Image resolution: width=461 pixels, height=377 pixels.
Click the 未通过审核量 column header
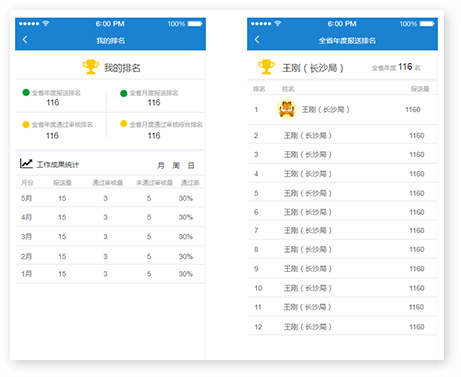tap(154, 183)
